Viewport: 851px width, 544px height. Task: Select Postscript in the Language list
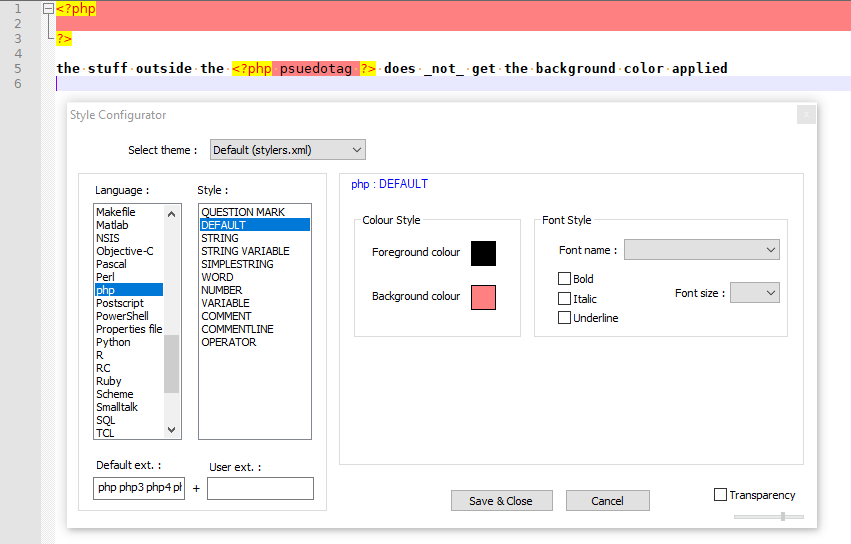coord(129,303)
